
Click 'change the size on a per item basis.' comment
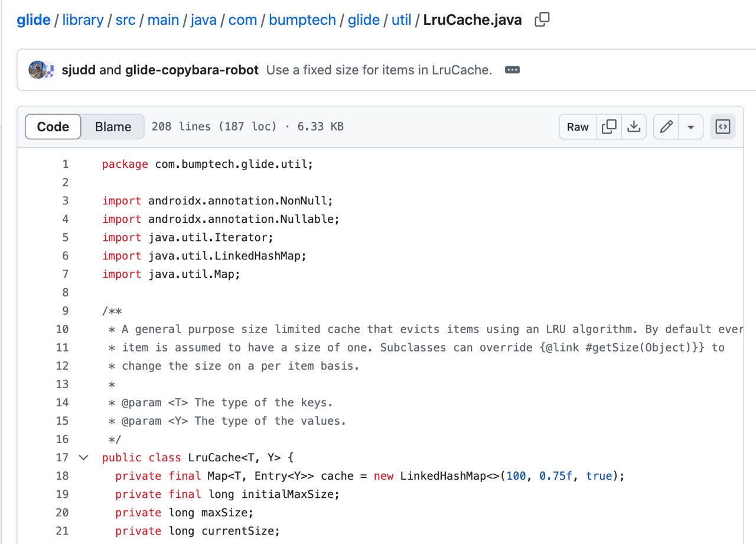pyautogui.click(x=240, y=366)
